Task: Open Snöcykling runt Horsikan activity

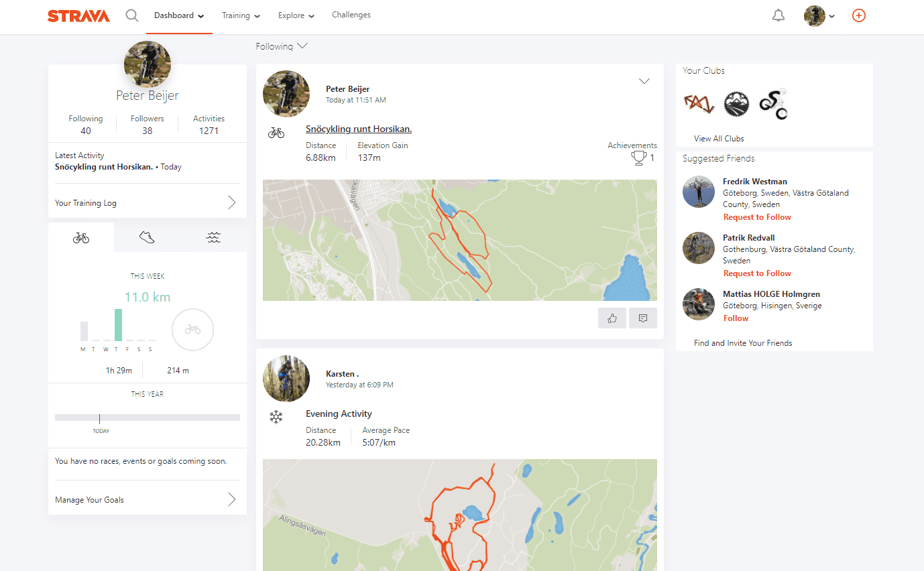Action: [x=358, y=128]
